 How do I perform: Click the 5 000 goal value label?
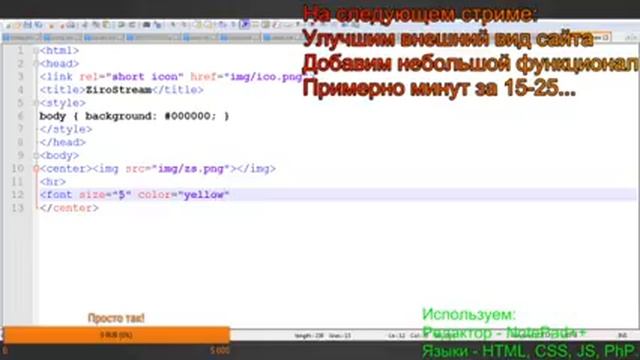pos(220,350)
